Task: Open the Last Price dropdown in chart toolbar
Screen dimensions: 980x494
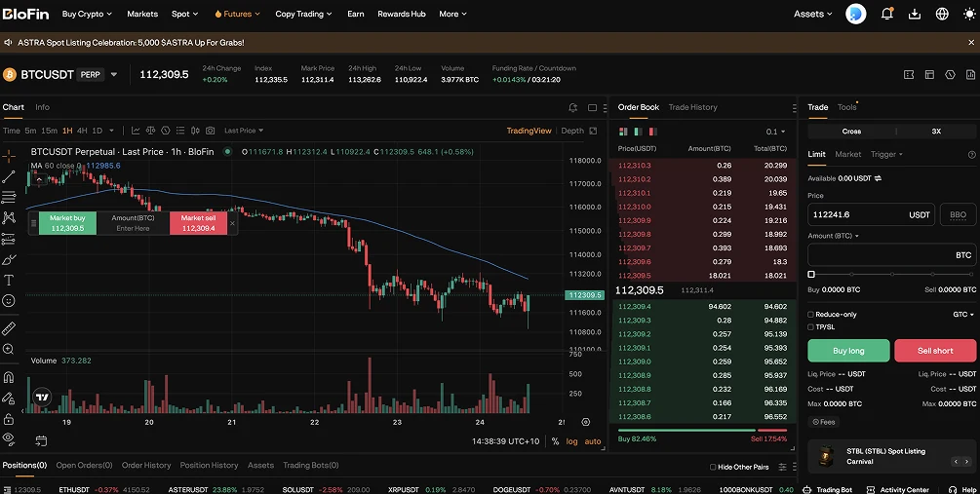Action: pyautogui.click(x=244, y=131)
